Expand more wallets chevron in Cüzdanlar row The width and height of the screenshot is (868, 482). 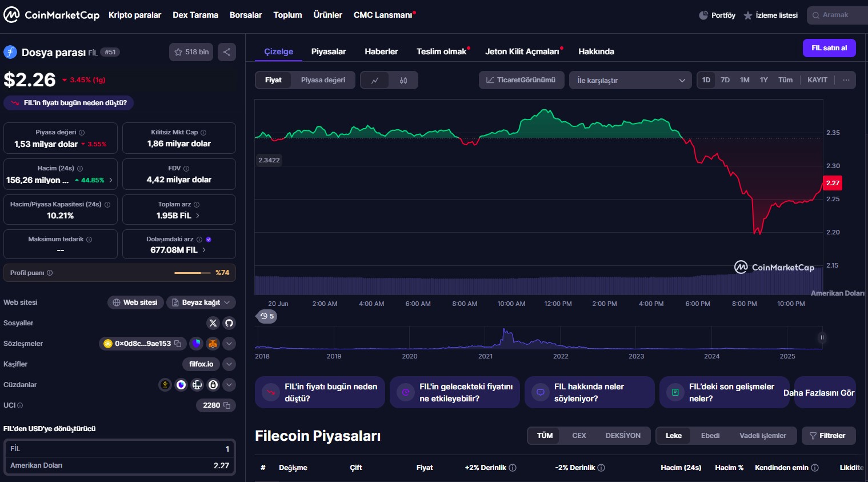tap(229, 385)
